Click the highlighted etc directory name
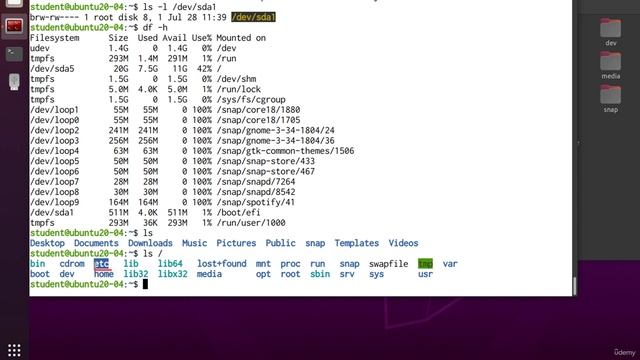Image resolution: width=640 pixels, height=360 pixels. tap(101, 264)
